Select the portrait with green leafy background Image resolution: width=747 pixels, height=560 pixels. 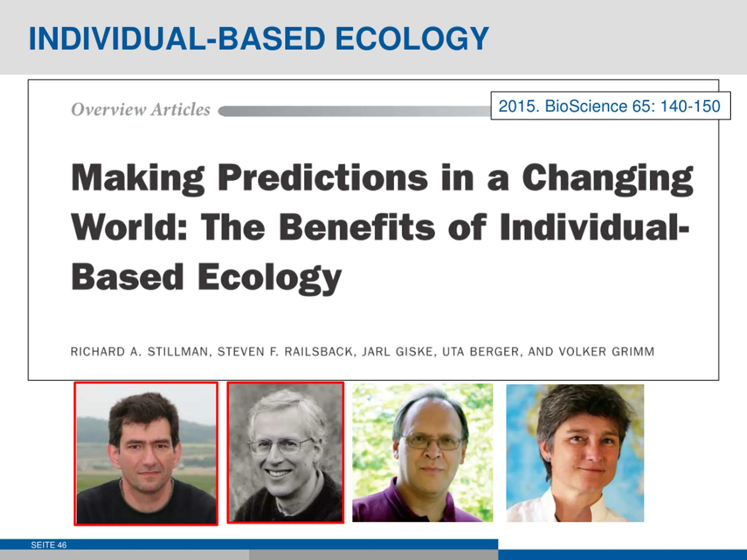tap(423, 453)
